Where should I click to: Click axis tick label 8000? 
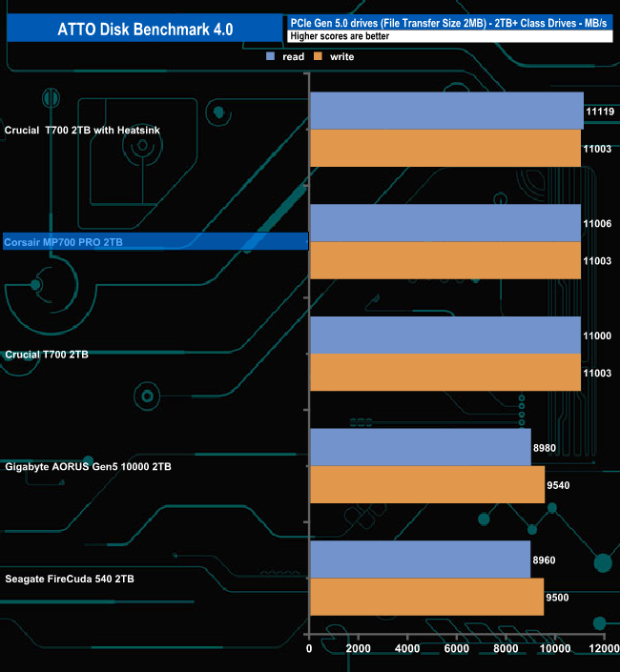[506, 648]
